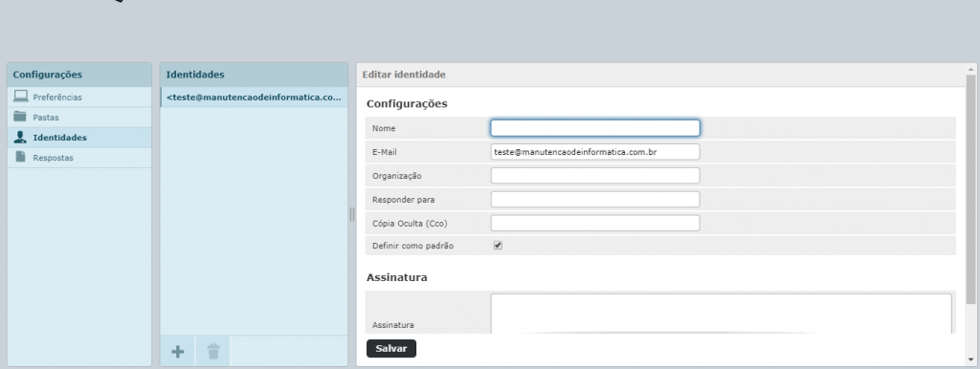Click inside the Assinatura text area
The image size is (980, 369).
(x=722, y=314)
